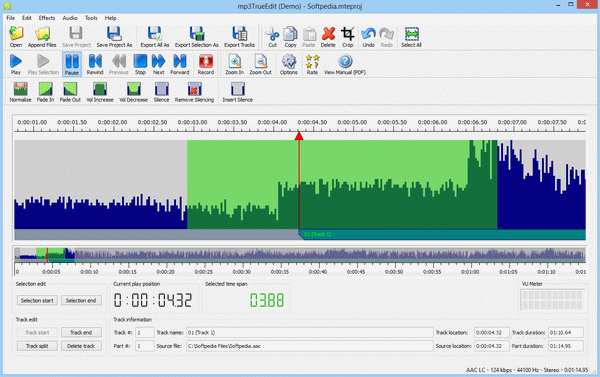The width and height of the screenshot is (600, 377).
Task: Click the Vol Decrease icon
Action: tap(134, 92)
